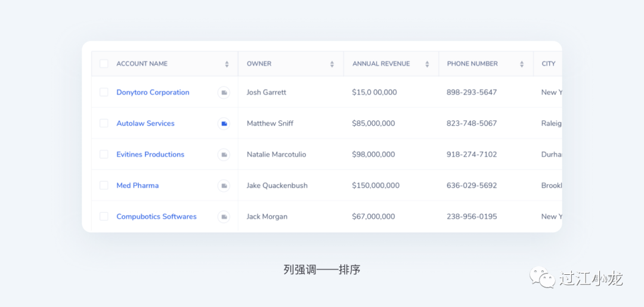
Task: Open the Evitines Productions account link
Action: 150,154
